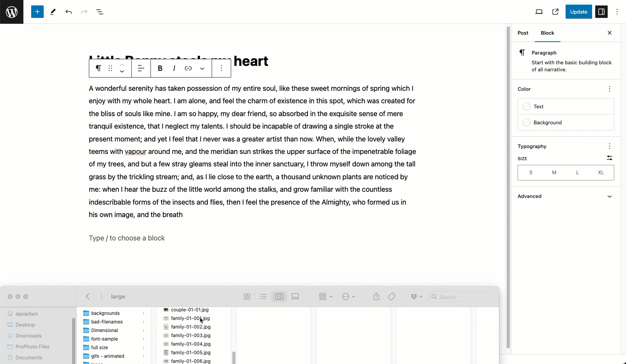Go back in the Finder window
The image size is (626, 364).
[x=88, y=297]
